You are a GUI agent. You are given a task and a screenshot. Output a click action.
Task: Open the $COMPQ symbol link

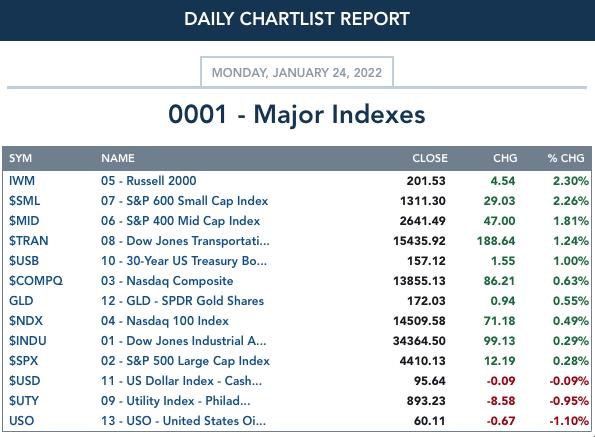tap(36, 281)
